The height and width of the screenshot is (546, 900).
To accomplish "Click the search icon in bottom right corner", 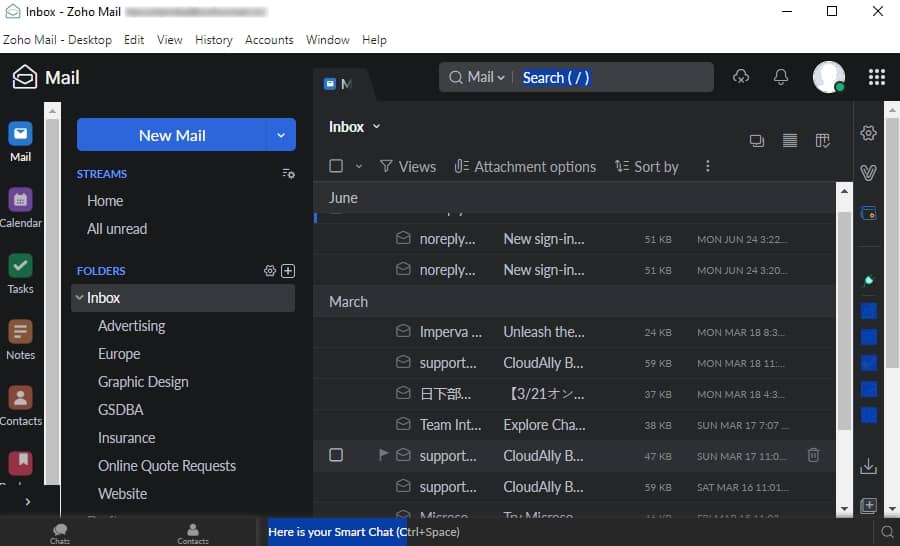I will click(887, 532).
